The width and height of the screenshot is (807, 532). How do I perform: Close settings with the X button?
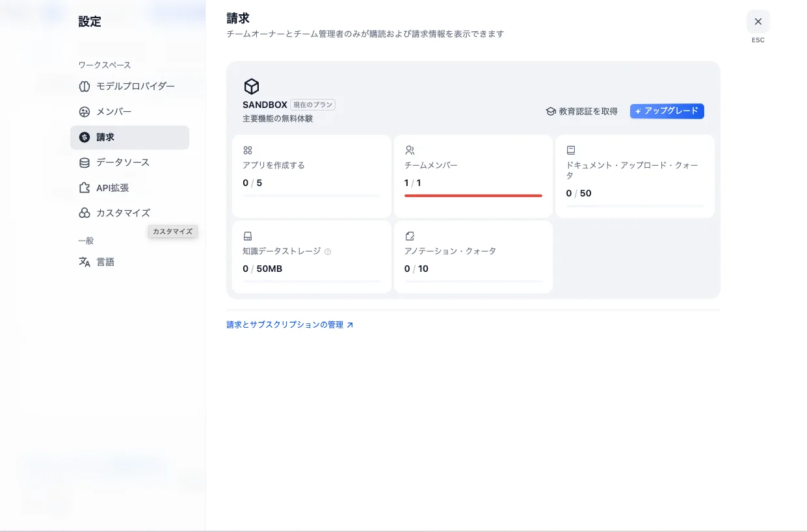(758, 21)
